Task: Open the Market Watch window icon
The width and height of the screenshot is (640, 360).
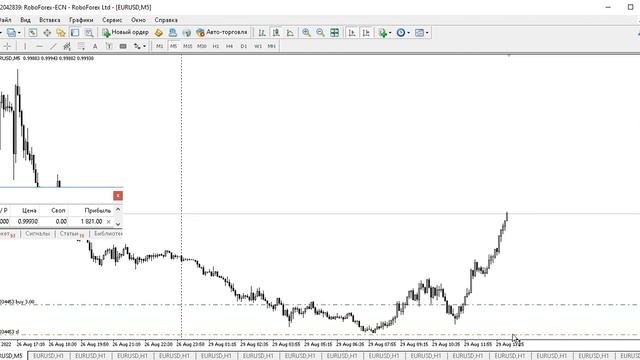Action: pyautogui.click(x=33, y=33)
